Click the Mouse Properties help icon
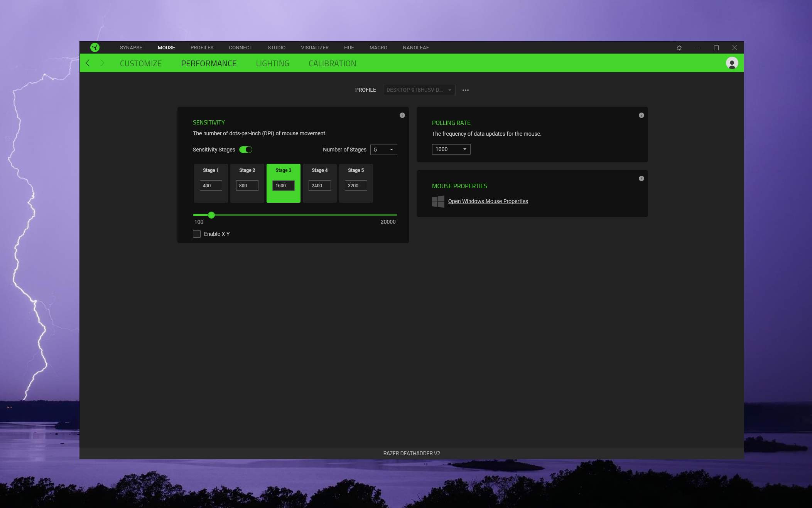Screen dimensions: 812x508 (x=641, y=178)
